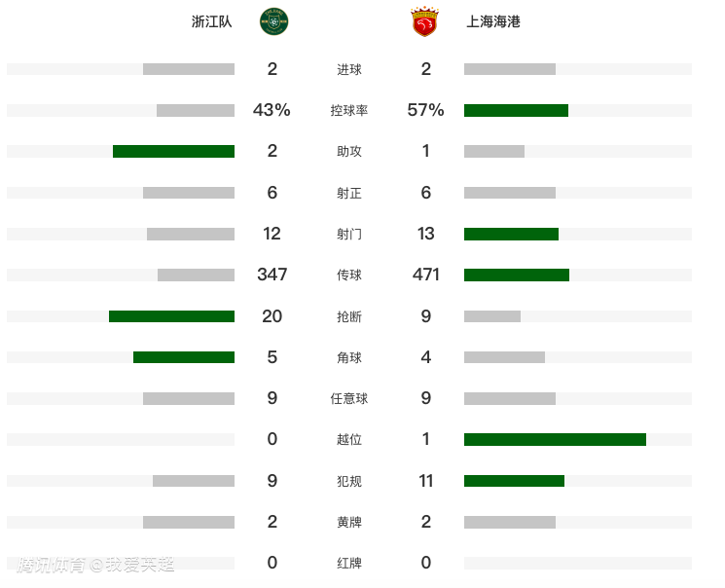Click Shanghai's 11 fouls number
The image size is (725, 588).
426,481
